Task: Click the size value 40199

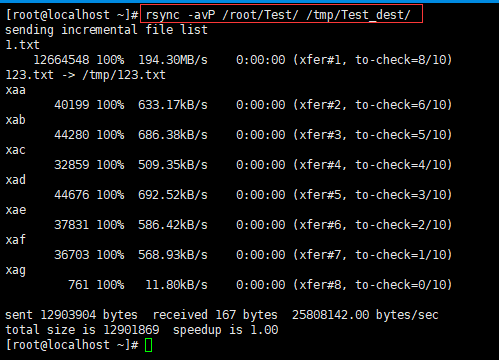Action: (x=72, y=105)
